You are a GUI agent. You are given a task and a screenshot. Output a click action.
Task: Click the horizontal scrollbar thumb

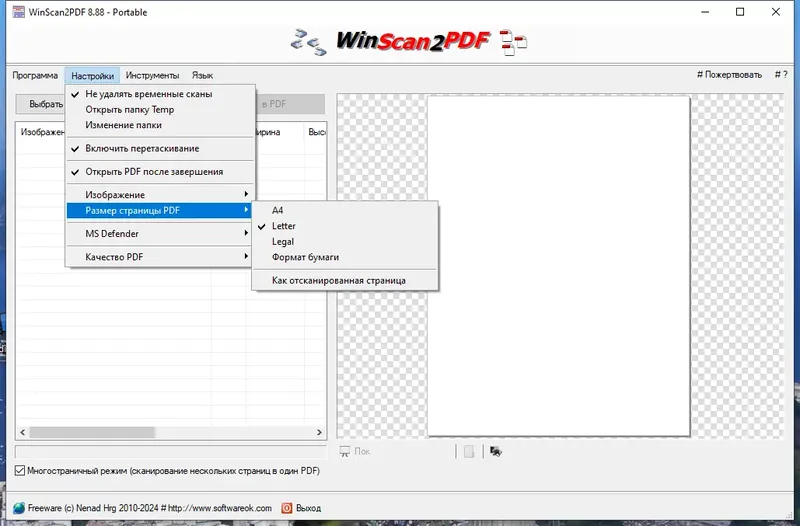pos(92,433)
